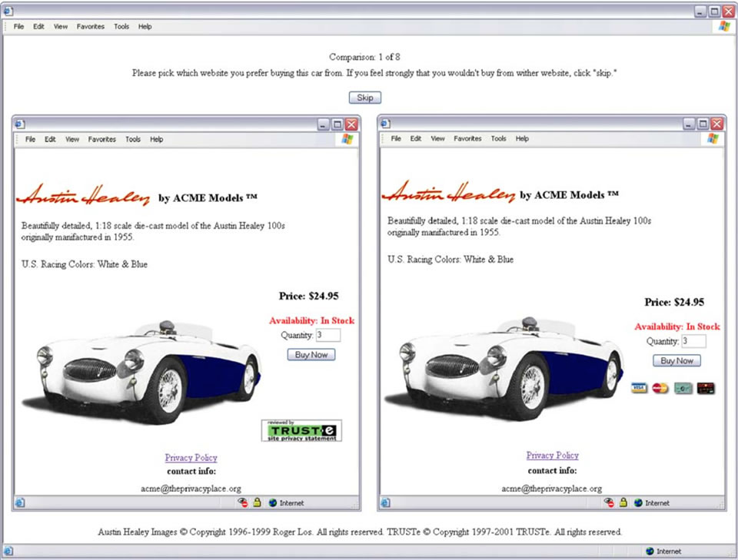This screenshot has width=738, height=560.
Task: Click Quantity field in left website
Action: point(328,335)
